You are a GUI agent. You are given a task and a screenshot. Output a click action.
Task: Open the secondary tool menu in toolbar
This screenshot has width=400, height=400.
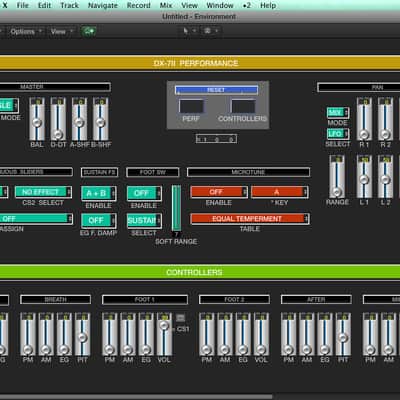pyautogui.click(x=210, y=31)
